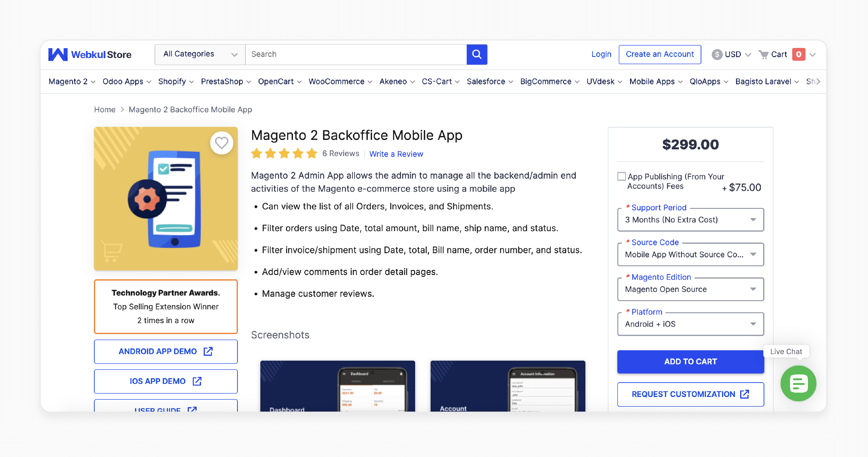Expand the Akeneo menu
The height and width of the screenshot is (457, 868).
point(397,82)
